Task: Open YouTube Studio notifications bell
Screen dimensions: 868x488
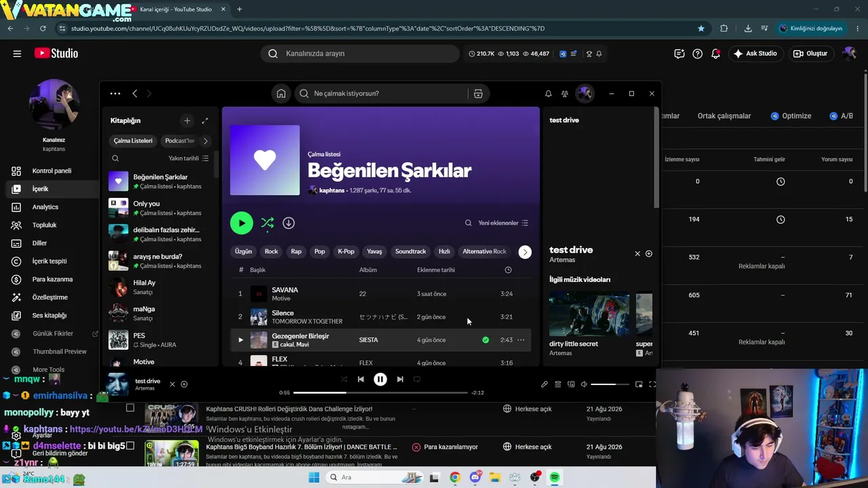Action: coord(715,54)
